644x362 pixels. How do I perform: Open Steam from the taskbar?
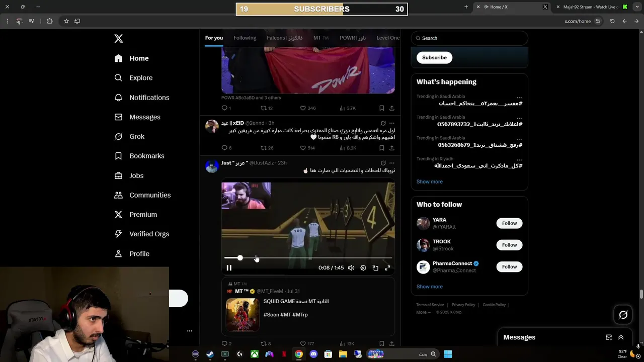tap(210, 354)
